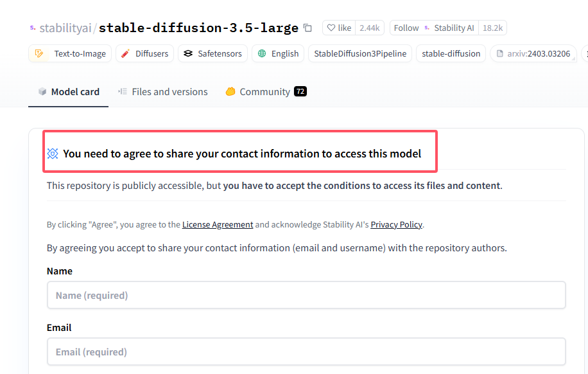Copy the model name with the clipboard icon
This screenshot has height=374, width=588.
coord(307,28)
